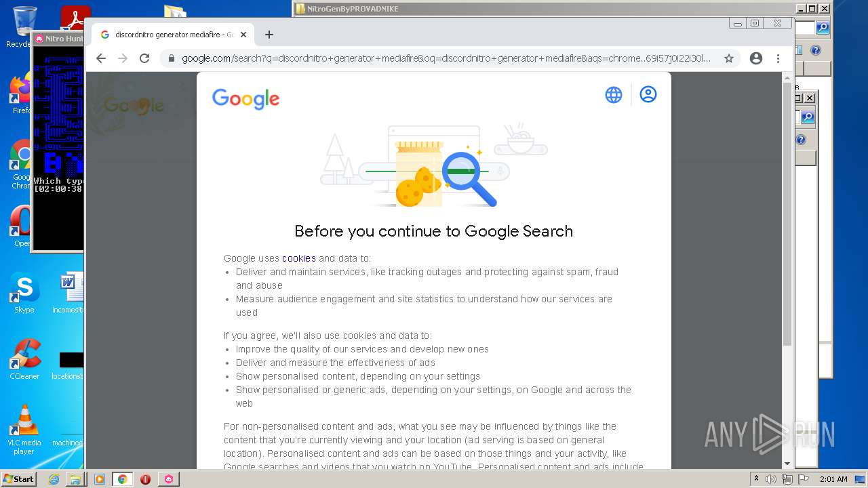This screenshot has height=488, width=868.
Task: Open the CCleaner desktop shortcut
Action: point(24,359)
